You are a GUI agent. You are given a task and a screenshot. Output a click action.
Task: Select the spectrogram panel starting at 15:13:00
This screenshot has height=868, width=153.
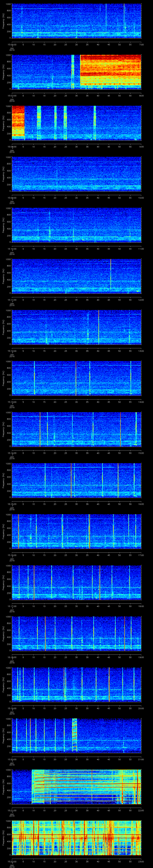[x=76, y=378]
